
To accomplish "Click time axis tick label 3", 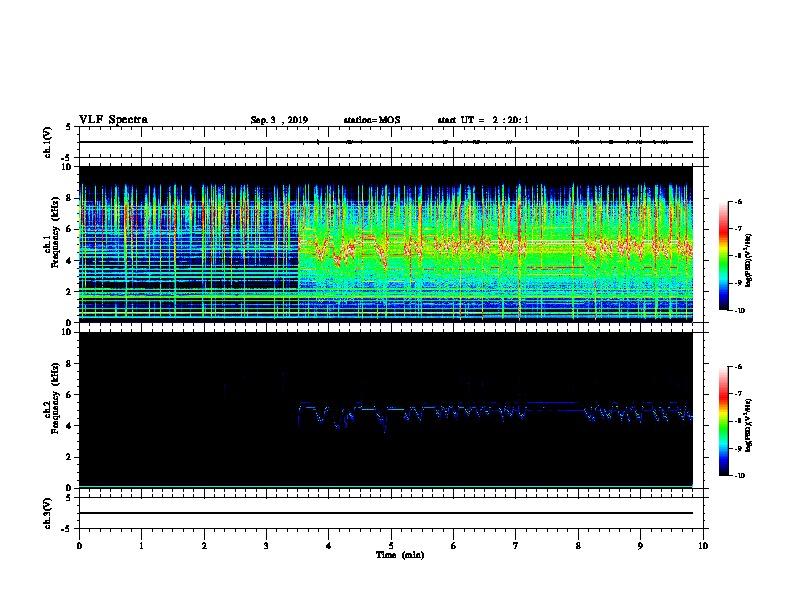I will tap(266, 546).
